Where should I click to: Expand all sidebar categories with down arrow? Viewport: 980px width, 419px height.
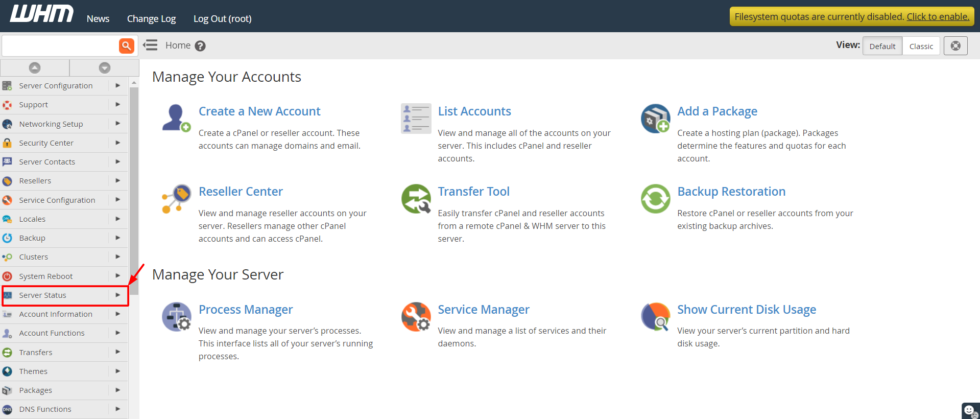(105, 67)
